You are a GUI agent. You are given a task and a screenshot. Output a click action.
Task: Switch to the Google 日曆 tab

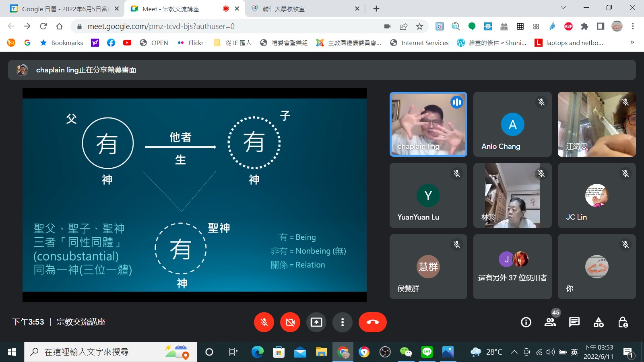tap(64, 9)
